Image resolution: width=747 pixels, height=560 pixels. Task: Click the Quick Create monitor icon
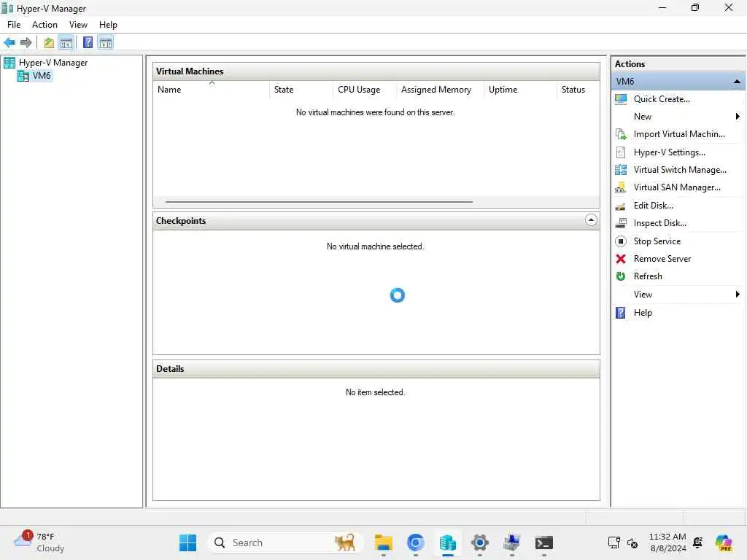point(621,99)
